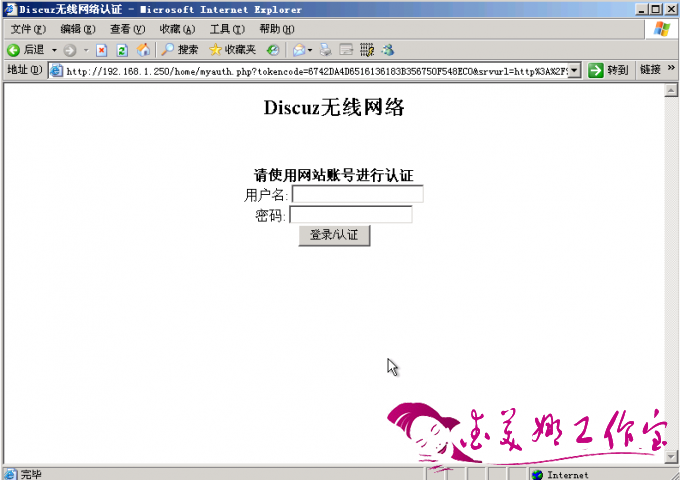Open the Favorites (收藏夹) toolbar button
680x480 pixels.
tap(232, 49)
